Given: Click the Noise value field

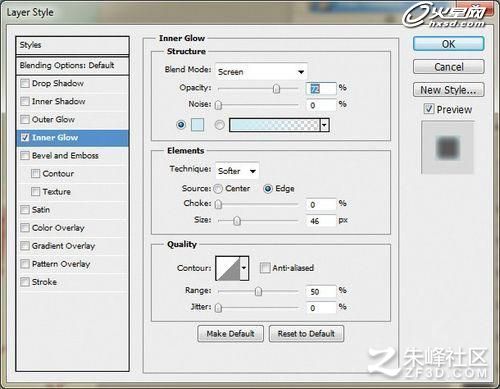Looking at the screenshot, I should (321, 105).
